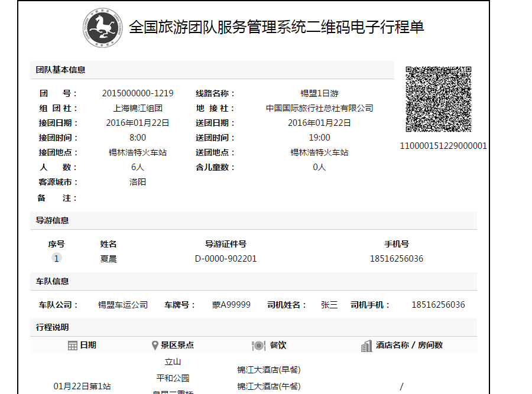This screenshot has height=394, width=532.
Task: Select the 行程说明 section header
Action: (x=52, y=327)
